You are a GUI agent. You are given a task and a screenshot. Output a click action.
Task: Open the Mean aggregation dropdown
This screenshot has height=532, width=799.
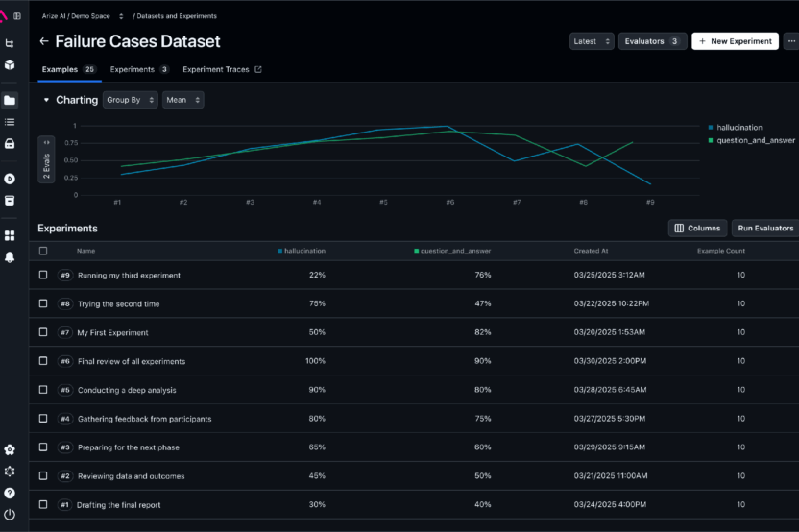click(x=182, y=100)
